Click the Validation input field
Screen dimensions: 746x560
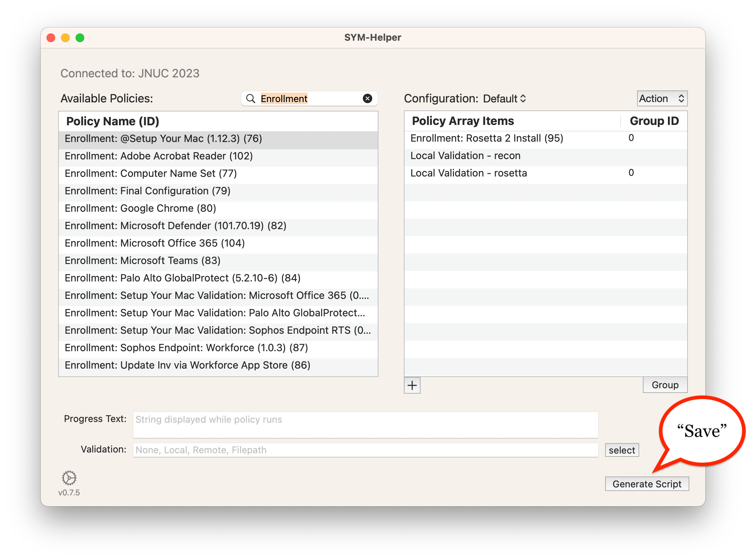pos(365,450)
